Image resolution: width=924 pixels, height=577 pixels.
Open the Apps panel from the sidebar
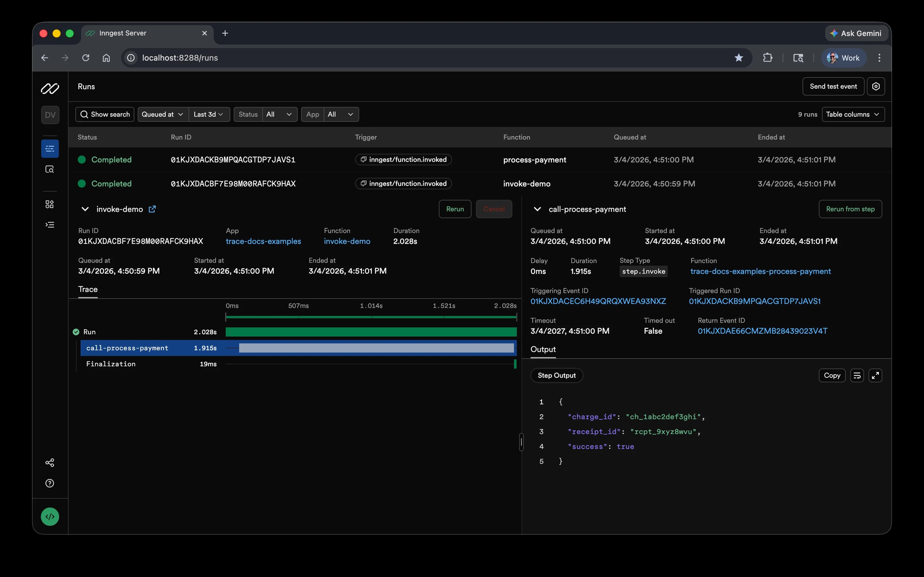tap(50, 204)
